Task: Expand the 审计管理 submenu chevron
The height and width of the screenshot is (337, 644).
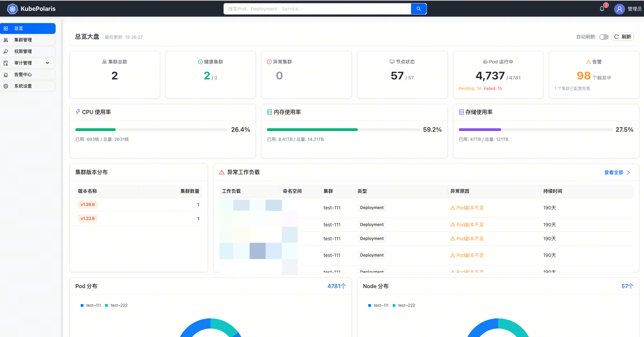Action: pyautogui.click(x=47, y=63)
